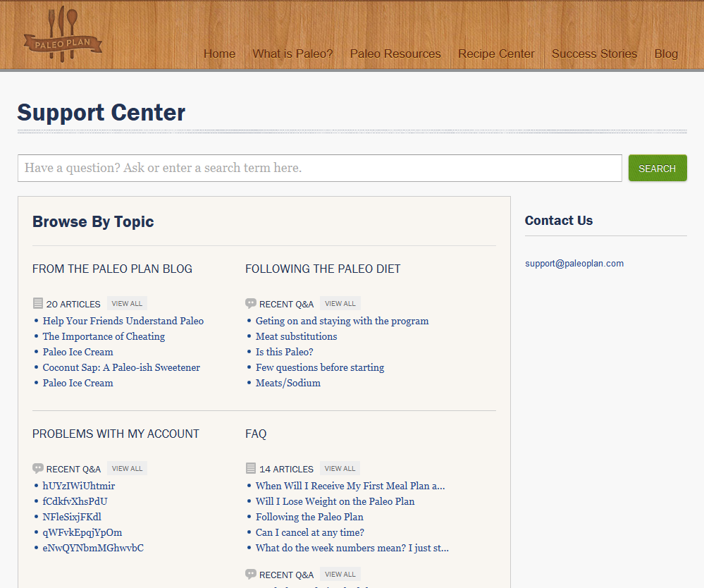This screenshot has height=588, width=704.
Task: Click the articles icon beside 14 Articles
Action: pyautogui.click(x=251, y=469)
